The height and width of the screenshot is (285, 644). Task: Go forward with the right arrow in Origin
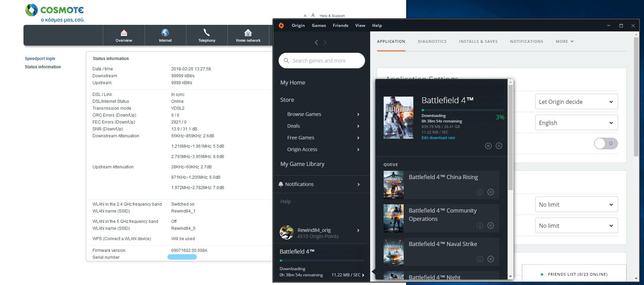pyautogui.click(x=325, y=42)
